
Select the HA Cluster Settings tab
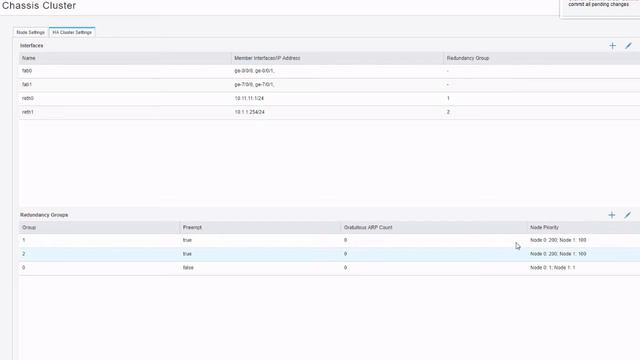click(x=72, y=32)
